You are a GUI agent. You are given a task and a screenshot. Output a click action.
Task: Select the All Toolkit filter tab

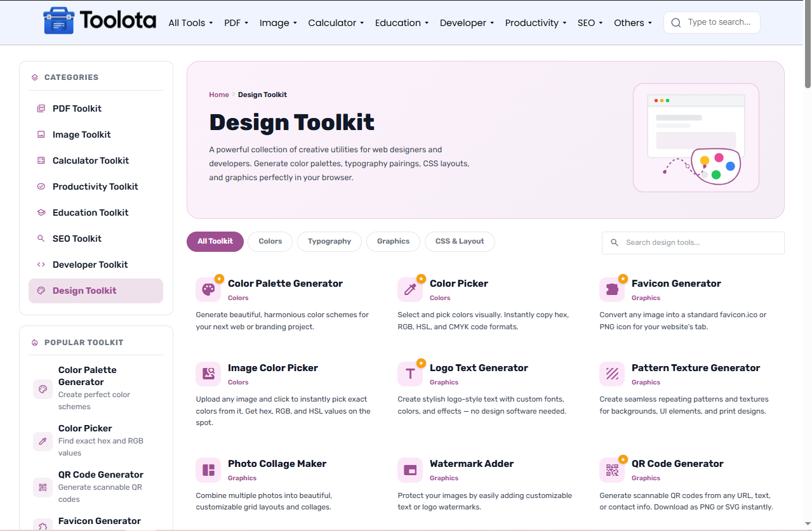click(215, 242)
